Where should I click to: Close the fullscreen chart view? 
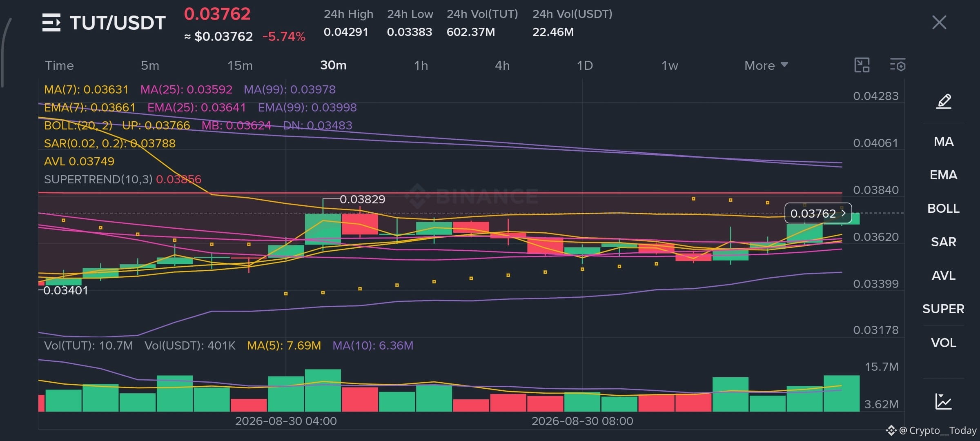click(939, 22)
